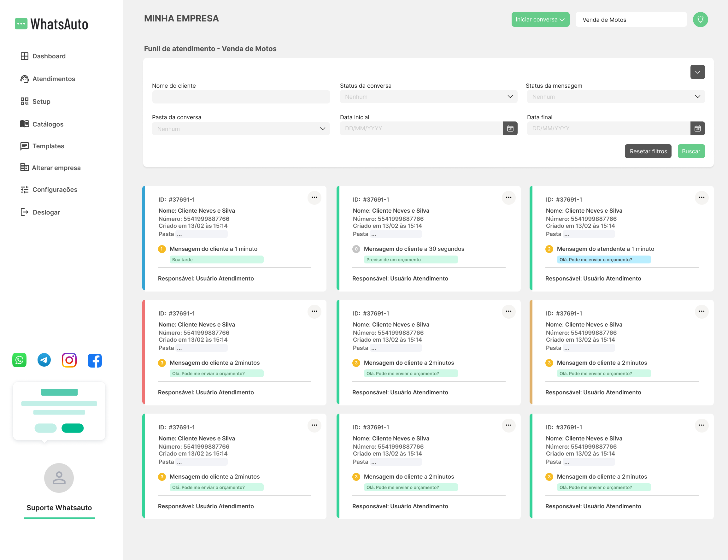
Task: Click the WhatsApp channel icon
Action: pos(19,360)
